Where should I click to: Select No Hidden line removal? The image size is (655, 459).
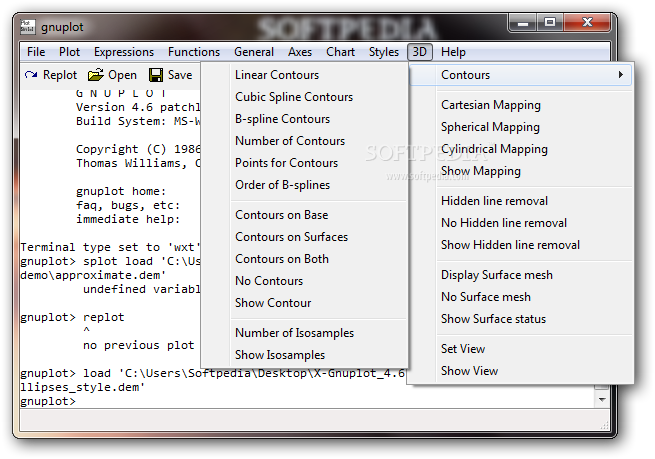520,223
